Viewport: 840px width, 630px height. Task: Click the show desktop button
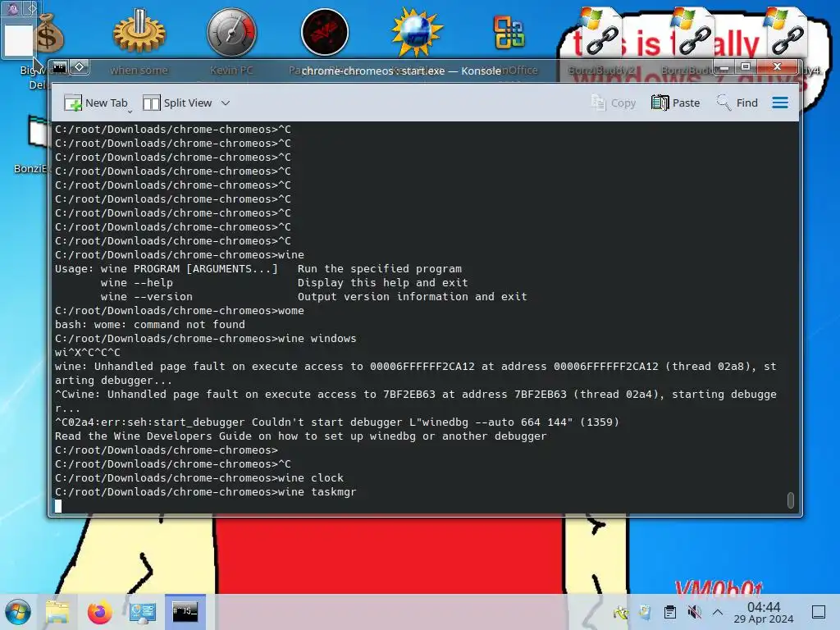click(x=819, y=612)
